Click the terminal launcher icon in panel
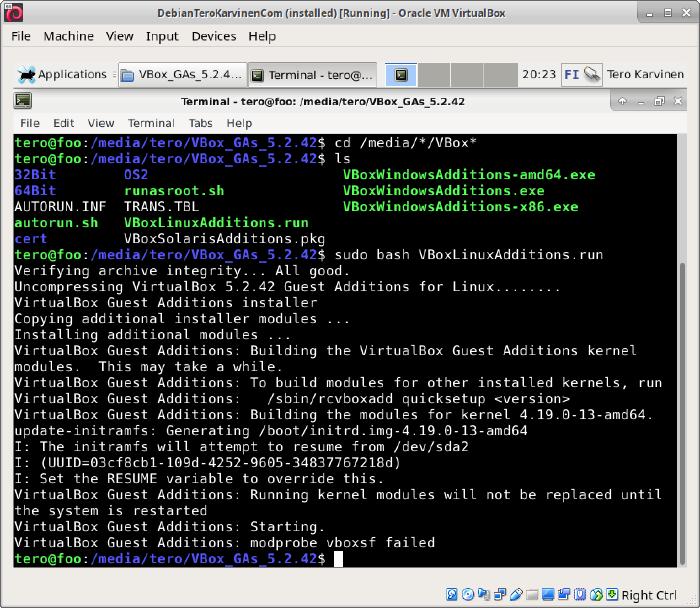 [400, 74]
